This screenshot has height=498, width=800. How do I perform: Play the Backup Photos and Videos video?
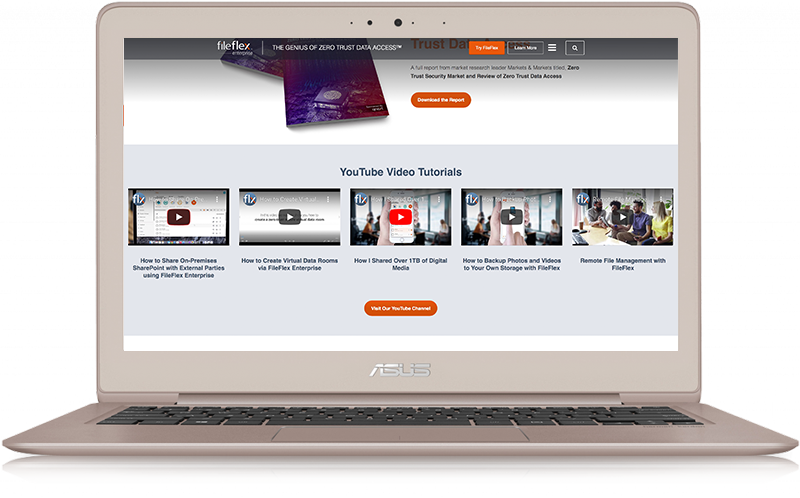(512, 217)
